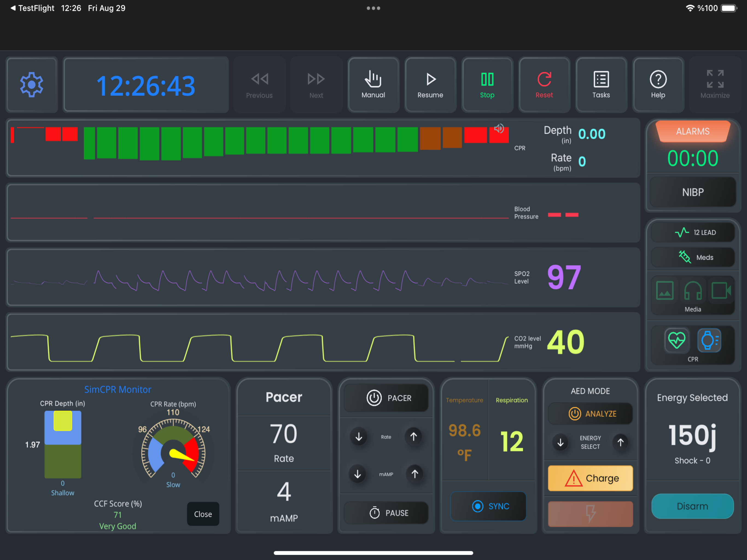Image resolution: width=747 pixels, height=560 pixels.
Task: Open the headphones audio media icon
Action: (693, 290)
